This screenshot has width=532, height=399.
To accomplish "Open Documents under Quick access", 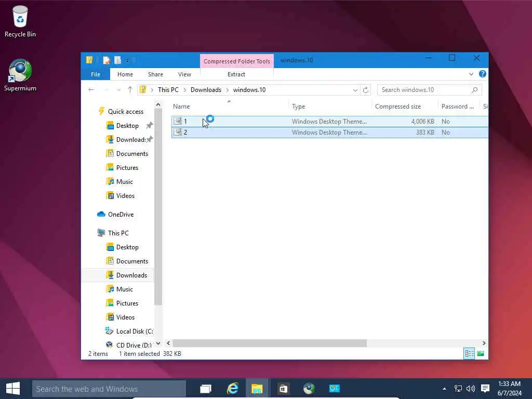I will click(132, 154).
